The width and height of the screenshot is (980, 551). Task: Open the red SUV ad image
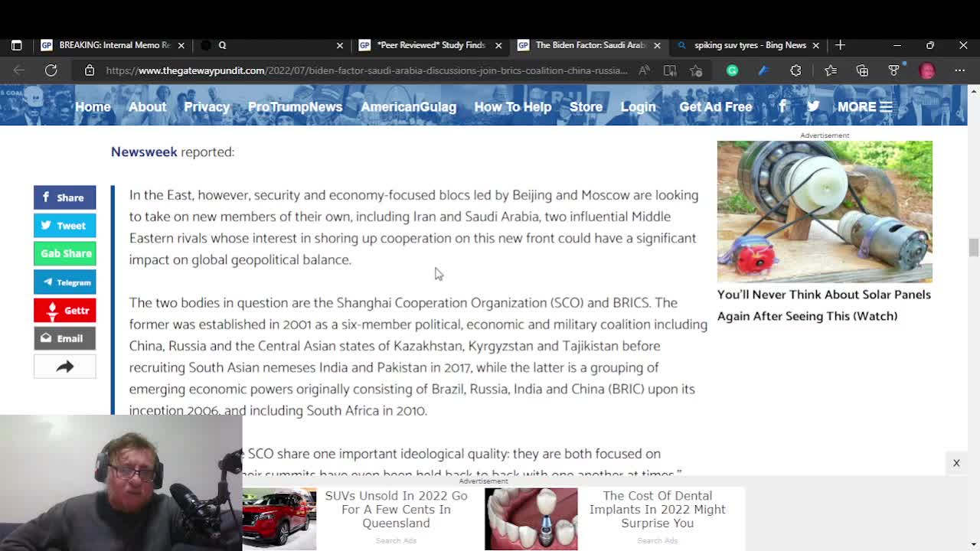(x=279, y=519)
